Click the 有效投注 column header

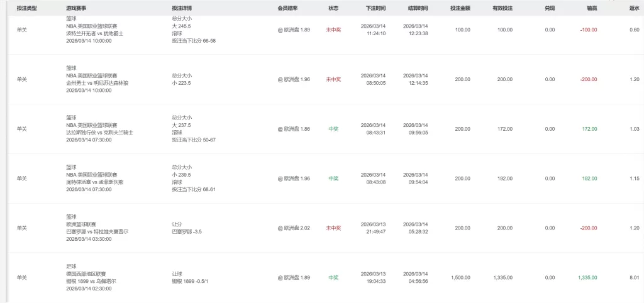tap(502, 8)
